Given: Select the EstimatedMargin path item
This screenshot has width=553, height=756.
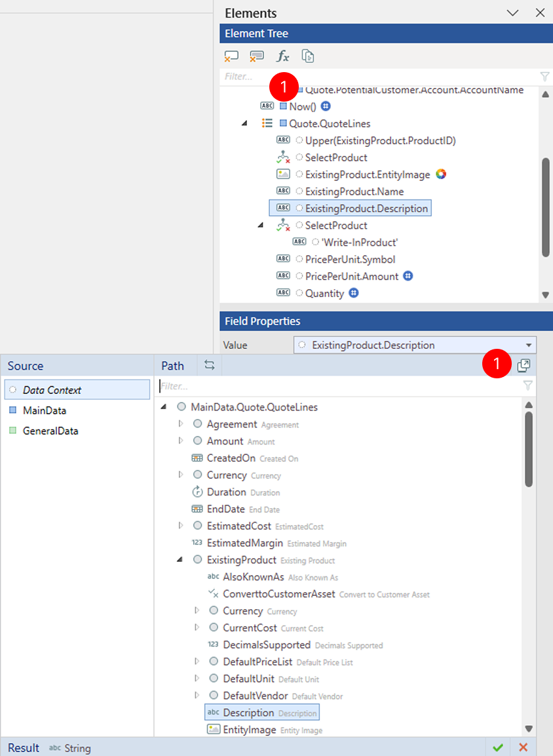Looking at the screenshot, I should (244, 542).
